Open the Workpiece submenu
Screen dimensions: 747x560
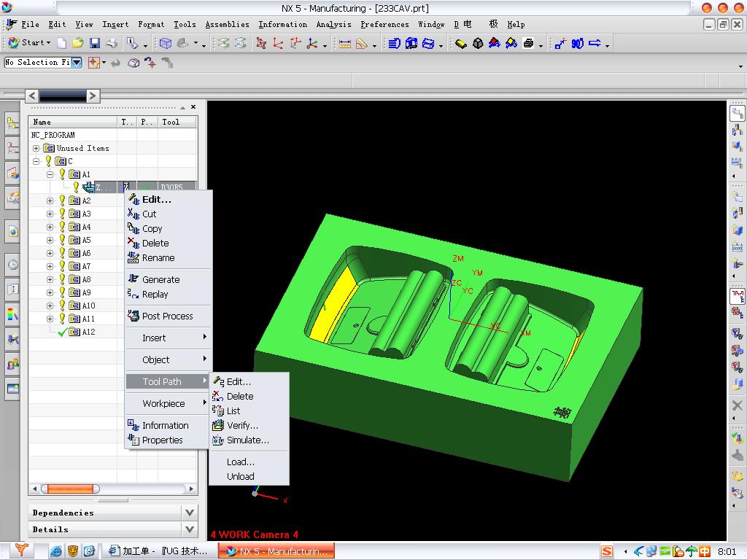tap(168, 404)
